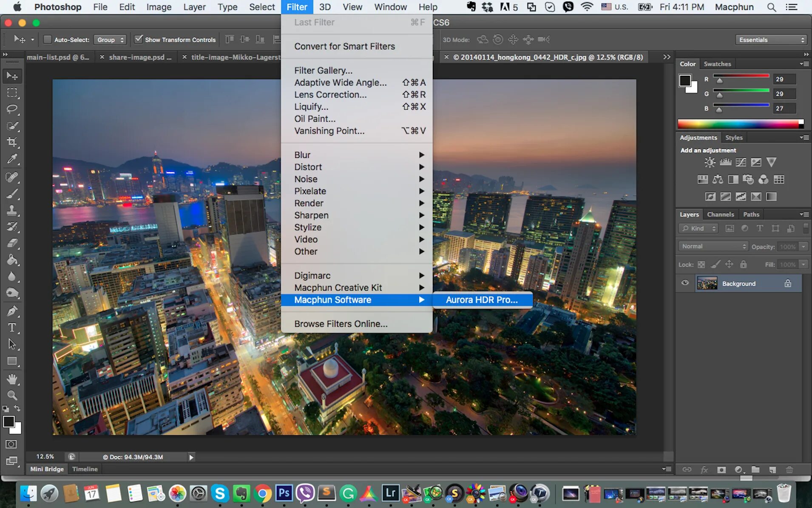Click the red R channel slider
Image resolution: width=812 pixels, height=508 pixels.
click(741, 76)
